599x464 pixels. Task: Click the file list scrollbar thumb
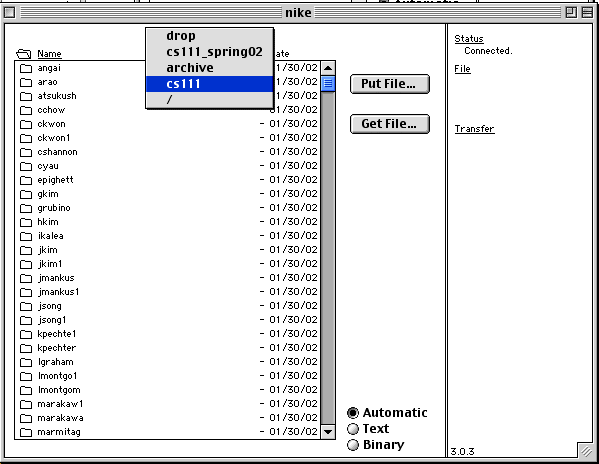click(328, 83)
